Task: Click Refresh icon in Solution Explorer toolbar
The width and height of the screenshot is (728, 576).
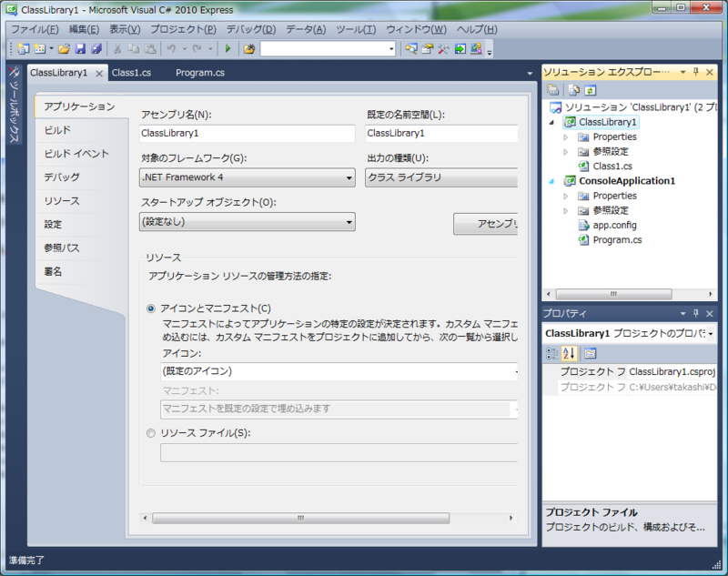Action: click(590, 90)
